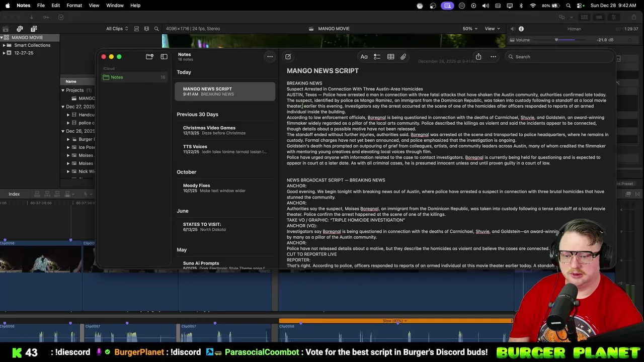Adjust the Volume slider in inspector
Image resolution: width=644 pixels, height=362 pixels.
[x=556, y=40]
